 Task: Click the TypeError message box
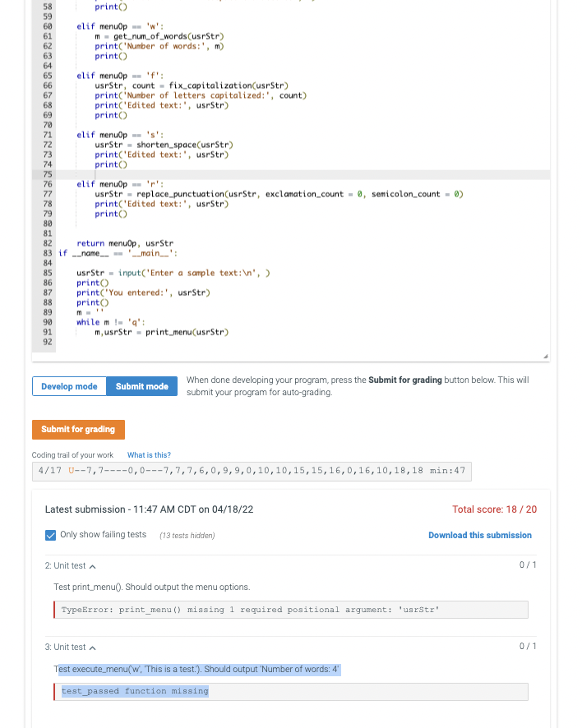(291, 610)
